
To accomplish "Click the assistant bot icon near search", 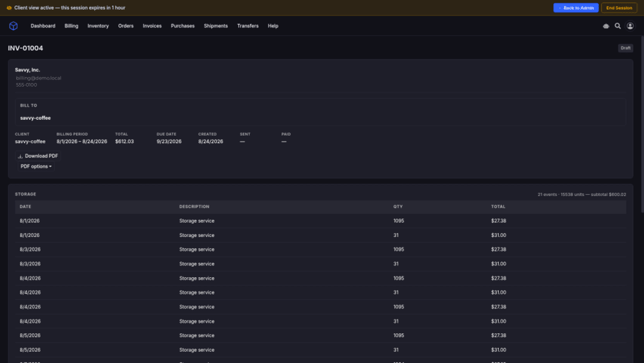I will click(x=606, y=26).
